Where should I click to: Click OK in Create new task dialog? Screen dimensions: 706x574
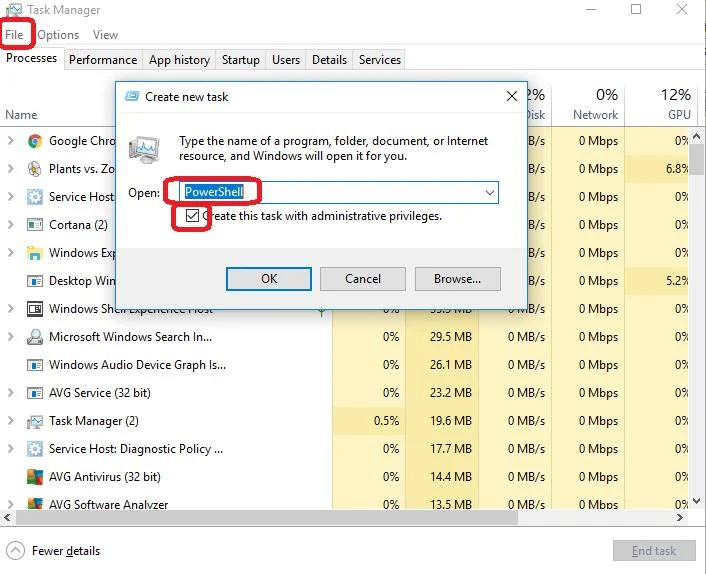pos(269,279)
